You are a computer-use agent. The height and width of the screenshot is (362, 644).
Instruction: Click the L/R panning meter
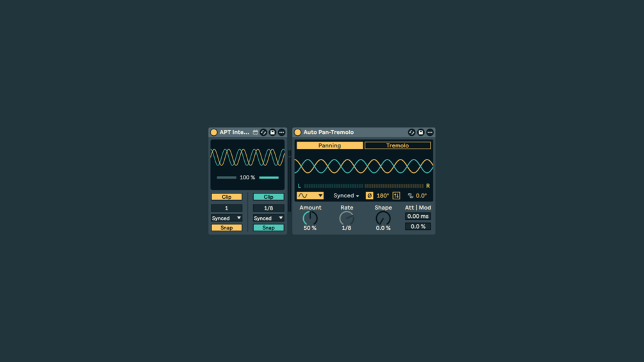coord(363,186)
